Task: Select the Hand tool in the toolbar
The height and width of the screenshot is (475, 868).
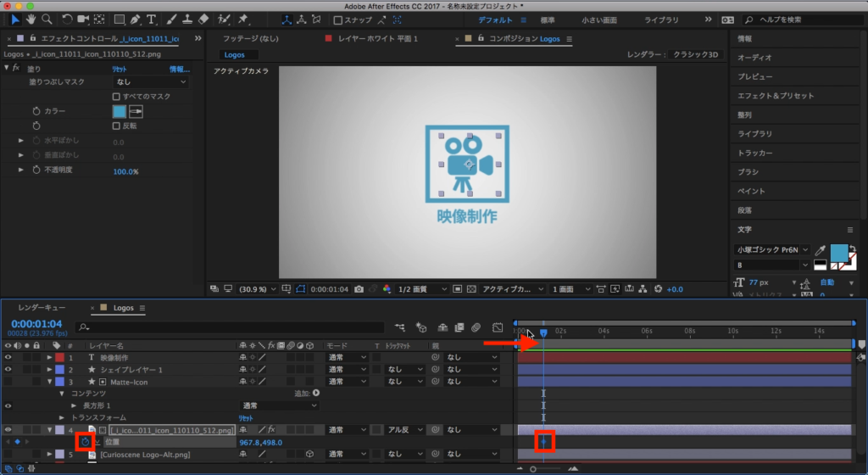Action: tap(31, 19)
